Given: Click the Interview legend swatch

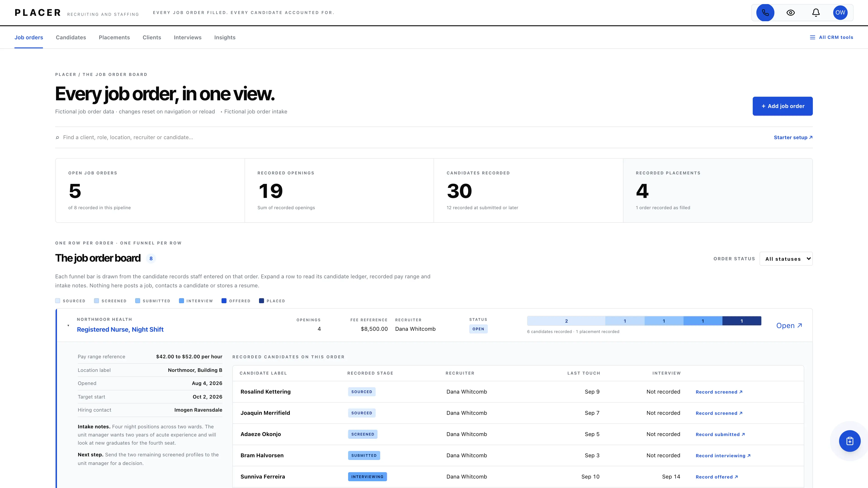Looking at the screenshot, I should (x=181, y=301).
